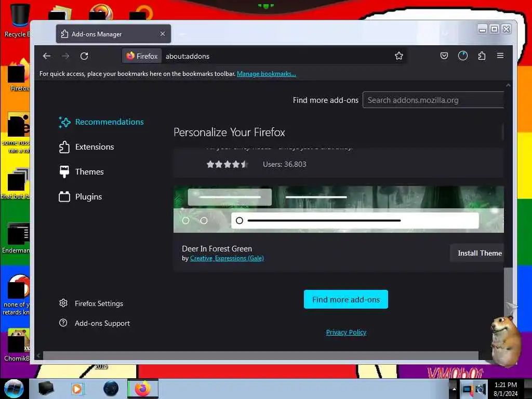The width and height of the screenshot is (532, 399).
Task: Open Creative Expressions (Gale) author link
Action: [227, 258]
